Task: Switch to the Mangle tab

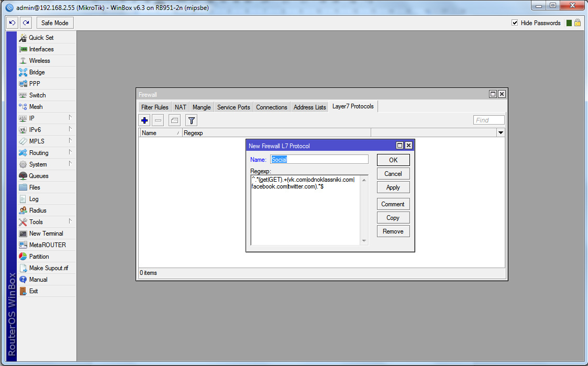Action: [202, 107]
